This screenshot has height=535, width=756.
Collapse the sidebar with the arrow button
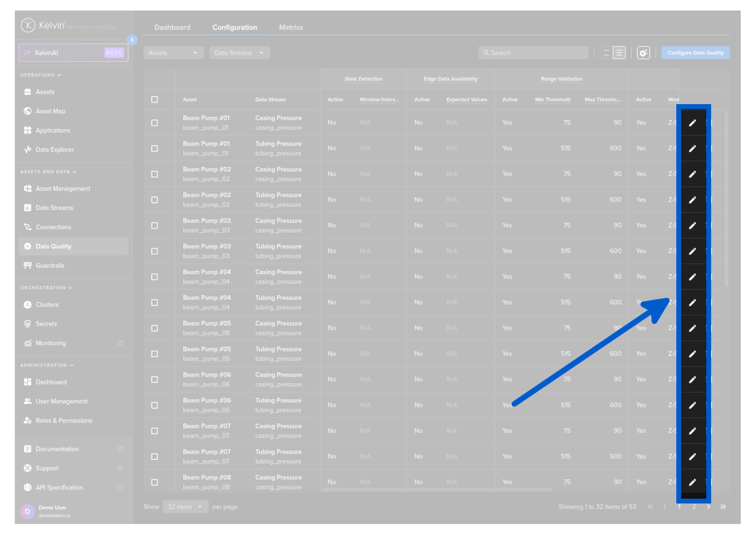click(x=132, y=40)
